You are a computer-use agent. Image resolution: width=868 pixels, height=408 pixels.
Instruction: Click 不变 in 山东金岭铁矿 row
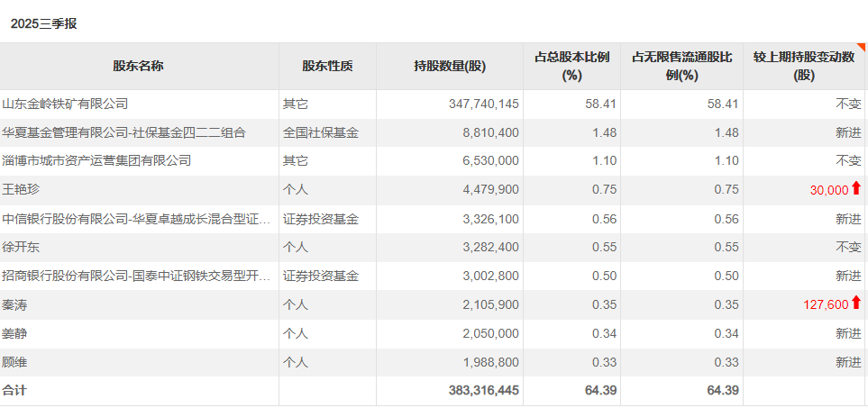(849, 104)
